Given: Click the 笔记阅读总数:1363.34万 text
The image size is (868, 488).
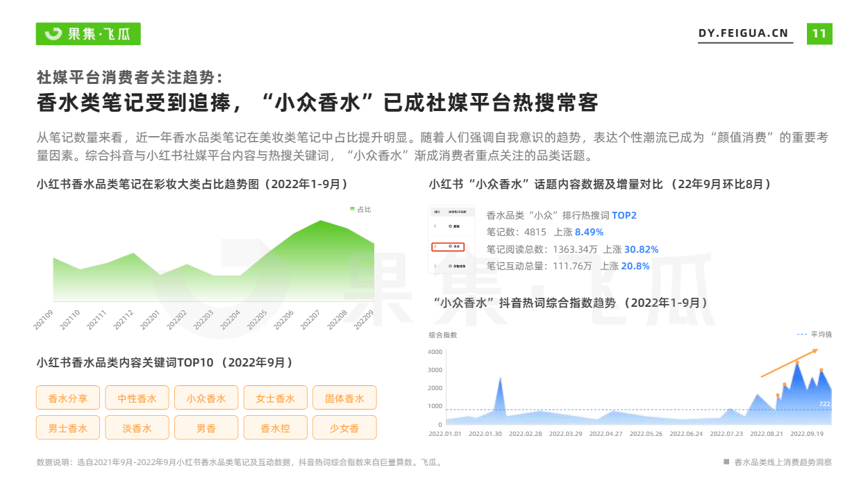Looking at the screenshot, I should 542,249.
